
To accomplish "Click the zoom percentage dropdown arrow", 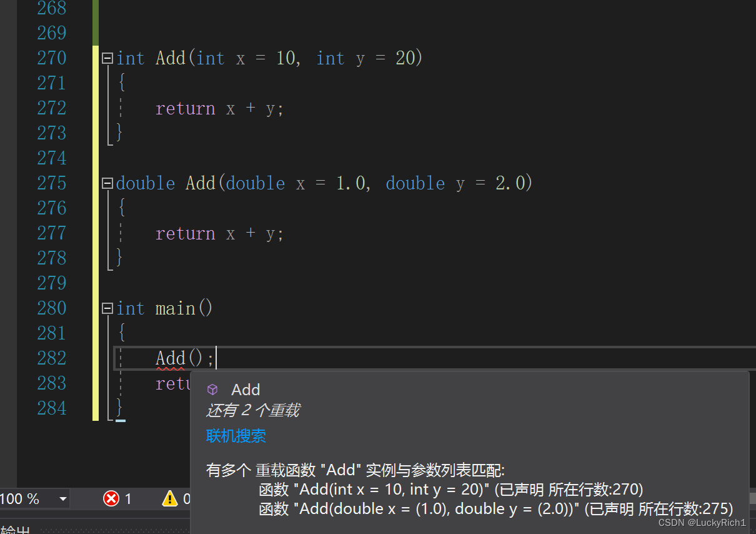I will [63, 498].
